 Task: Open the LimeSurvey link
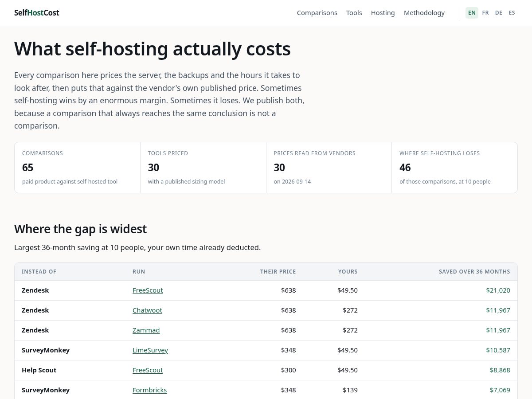click(x=150, y=350)
